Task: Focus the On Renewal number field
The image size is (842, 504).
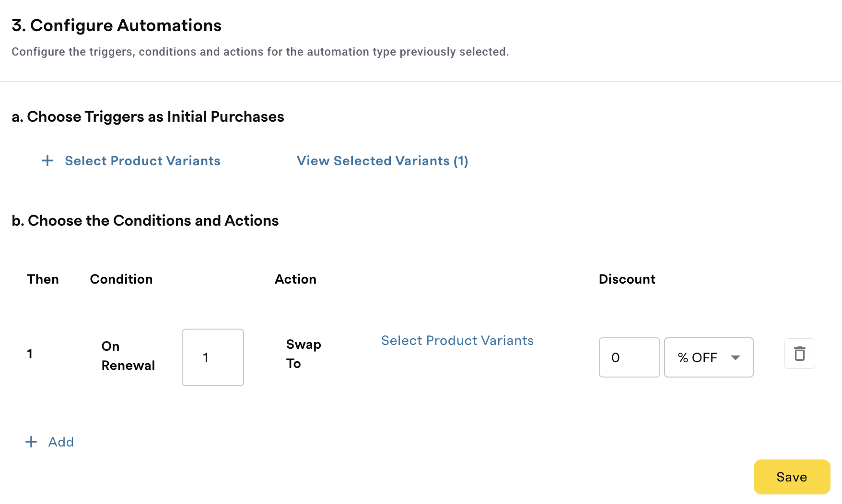Action: [x=213, y=357]
